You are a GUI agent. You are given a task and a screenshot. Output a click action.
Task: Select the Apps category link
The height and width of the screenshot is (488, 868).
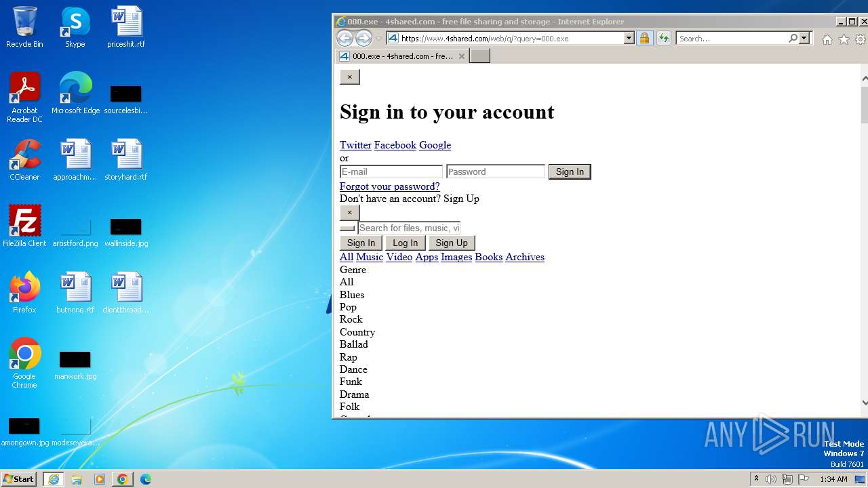pyautogui.click(x=427, y=257)
